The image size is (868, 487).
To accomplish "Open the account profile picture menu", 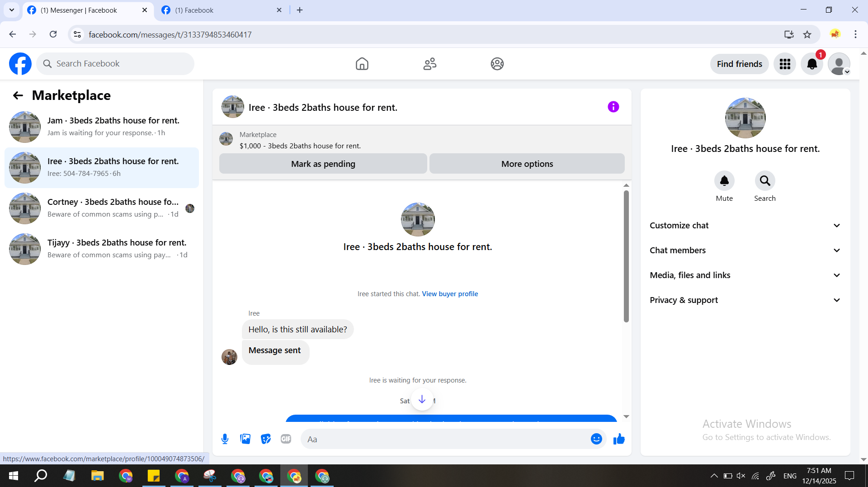I will pyautogui.click(x=839, y=64).
